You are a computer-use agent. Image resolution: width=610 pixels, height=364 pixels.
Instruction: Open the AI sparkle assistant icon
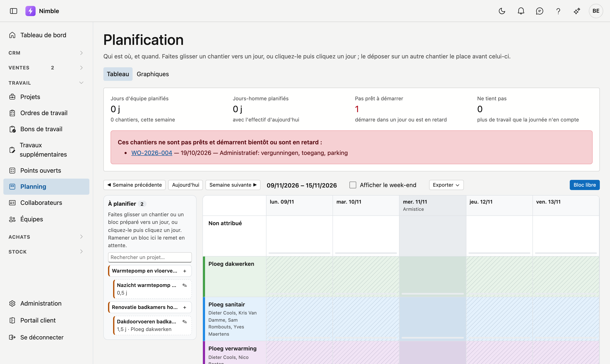pyautogui.click(x=577, y=11)
